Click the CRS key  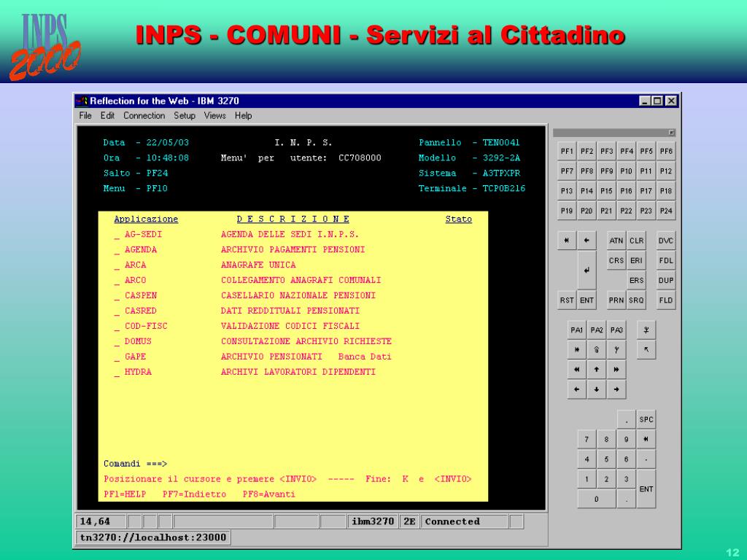point(616,260)
